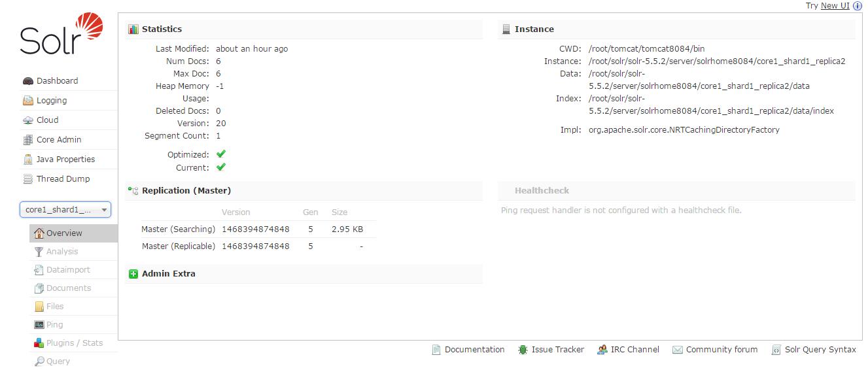Click the Core Admin server icon
The width and height of the screenshot is (868, 370).
(28, 140)
